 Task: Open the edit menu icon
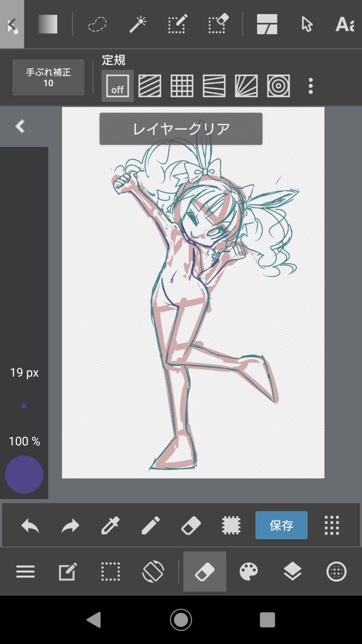(68, 572)
